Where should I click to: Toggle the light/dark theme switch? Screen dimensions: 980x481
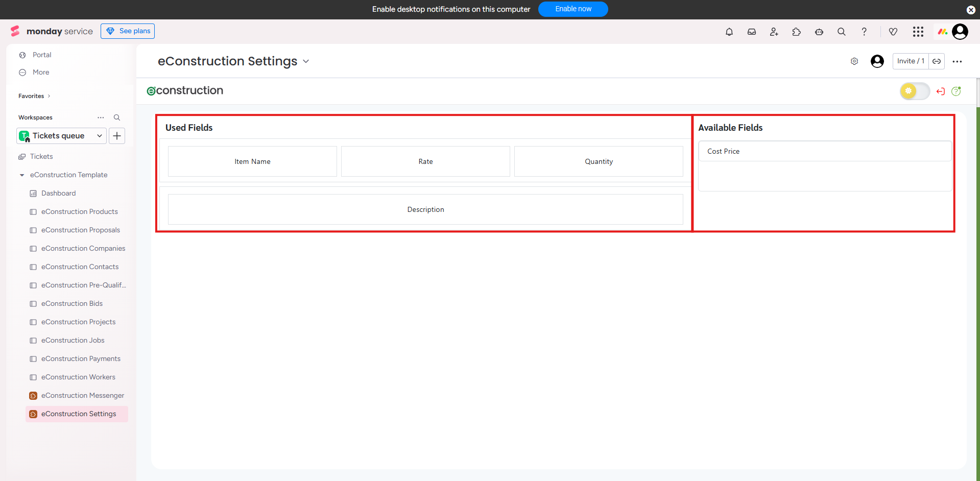(914, 91)
